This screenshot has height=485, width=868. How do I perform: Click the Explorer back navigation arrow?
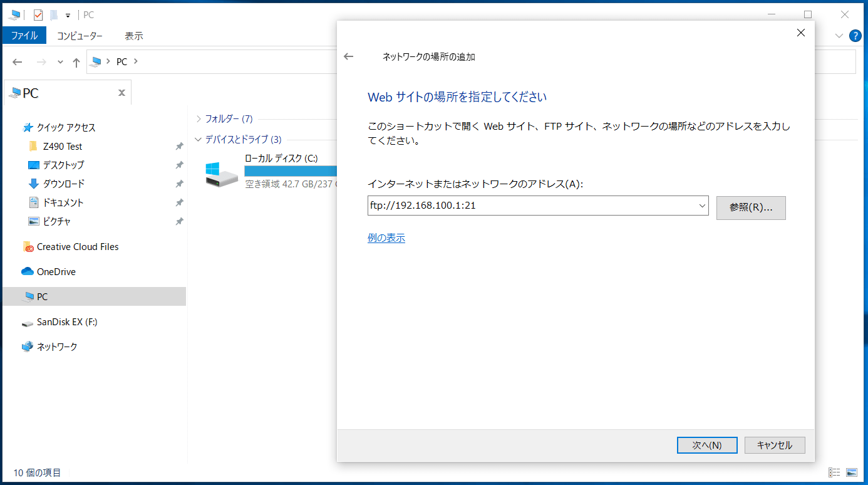tap(18, 62)
